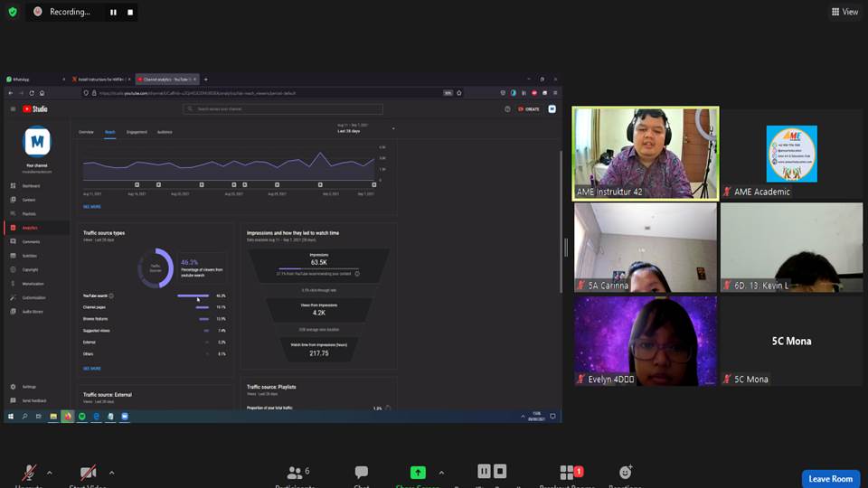Pause recording from bottom Zoom toolbar
This screenshot has height=488, width=868.
pos(484,472)
